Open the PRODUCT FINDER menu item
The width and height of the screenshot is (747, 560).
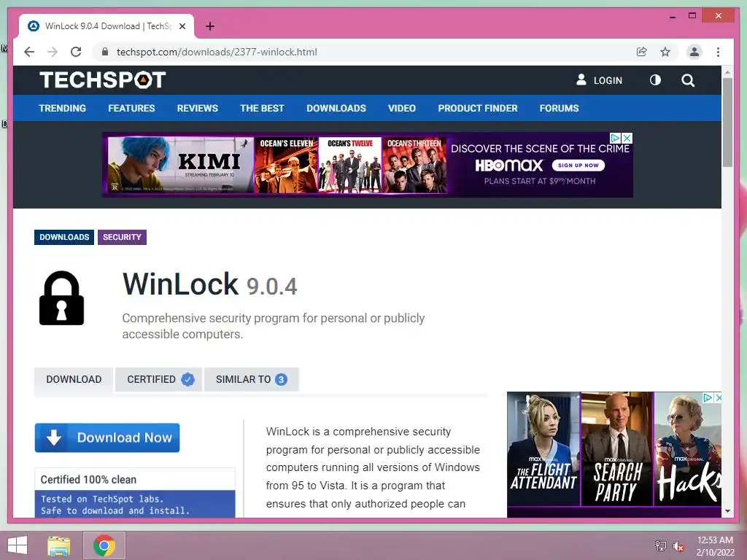pyautogui.click(x=478, y=108)
